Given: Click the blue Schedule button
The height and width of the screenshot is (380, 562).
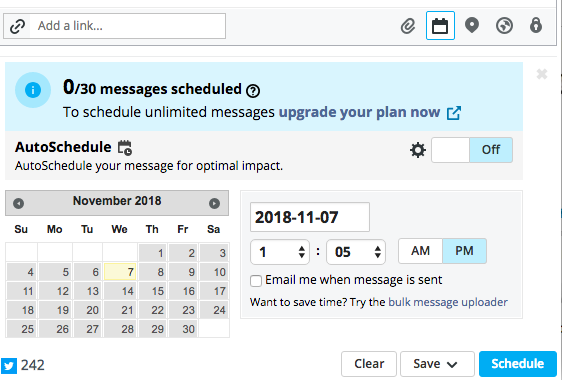Looking at the screenshot, I should 518,364.
